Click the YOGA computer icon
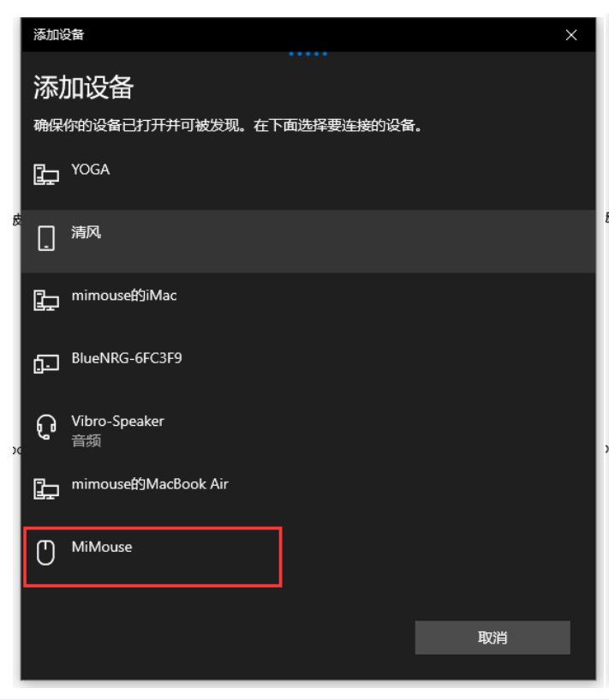609x700 pixels. pos(46,175)
